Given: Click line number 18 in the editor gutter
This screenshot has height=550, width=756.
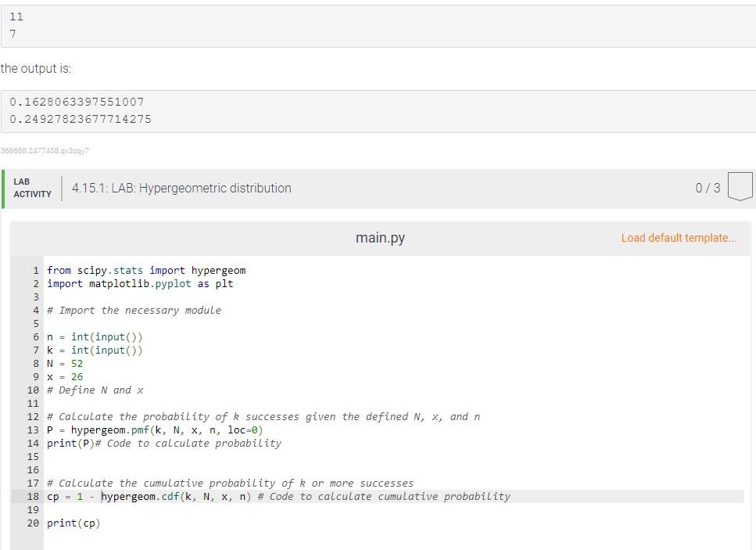Looking at the screenshot, I should (x=32, y=496).
